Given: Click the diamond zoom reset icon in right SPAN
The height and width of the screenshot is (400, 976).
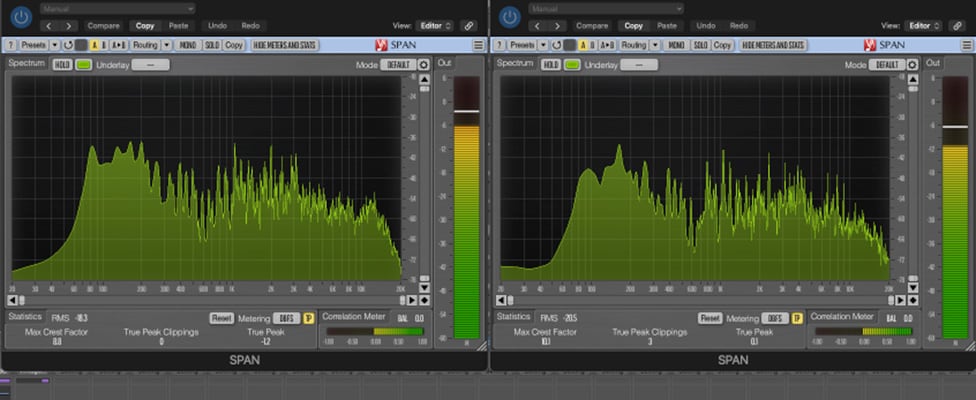Looking at the screenshot, I should point(913,300).
